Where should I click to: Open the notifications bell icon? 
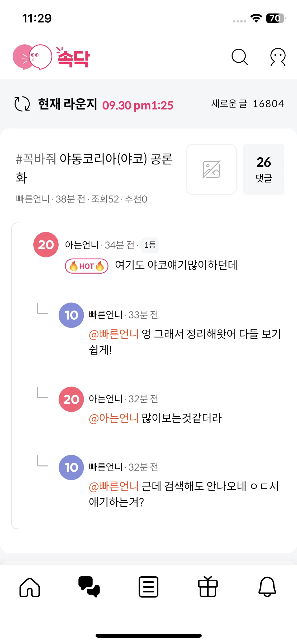[x=267, y=587]
